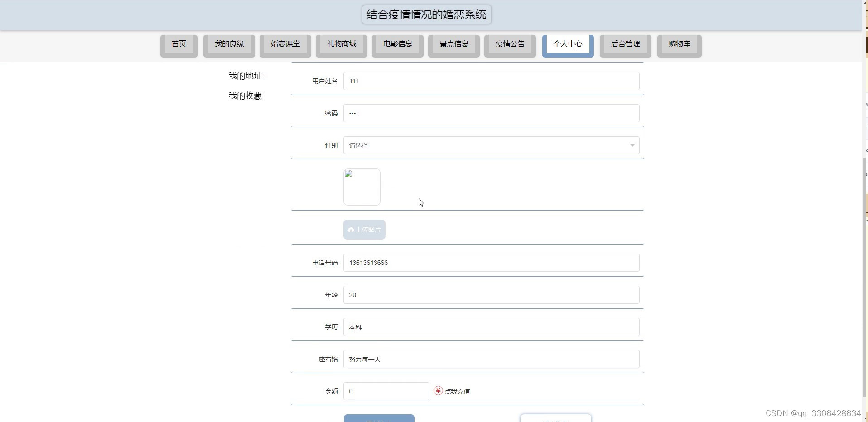Open 疫情公告 tab
This screenshot has height=422, width=868.
point(510,46)
